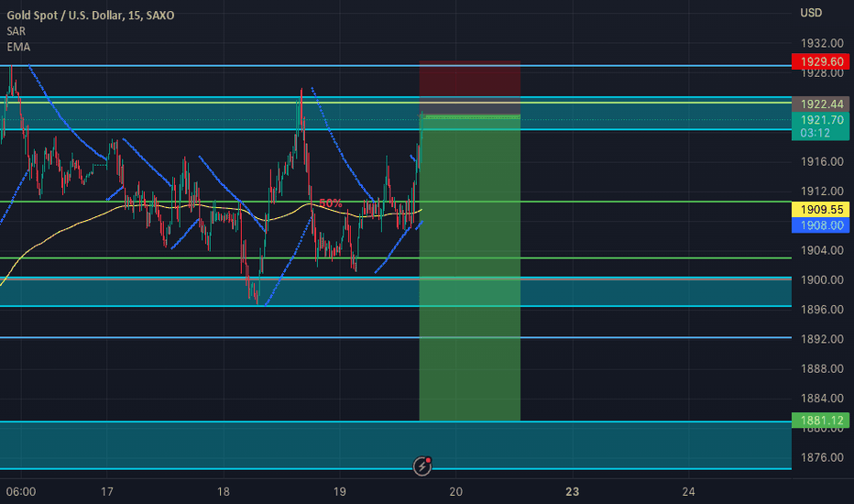Click the 1912.00 price scale value
854x504 pixels.
(x=822, y=192)
